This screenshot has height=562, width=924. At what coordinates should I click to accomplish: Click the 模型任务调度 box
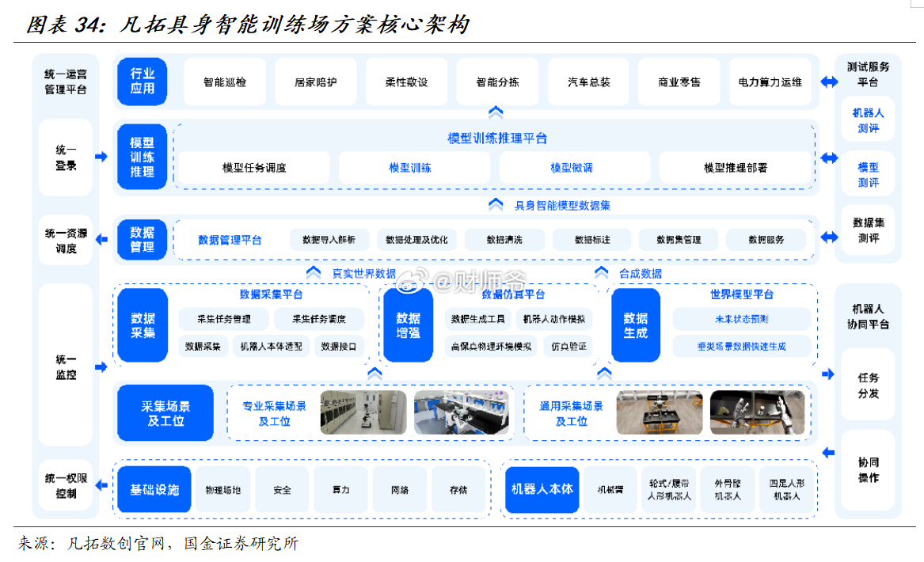click(x=254, y=168)
